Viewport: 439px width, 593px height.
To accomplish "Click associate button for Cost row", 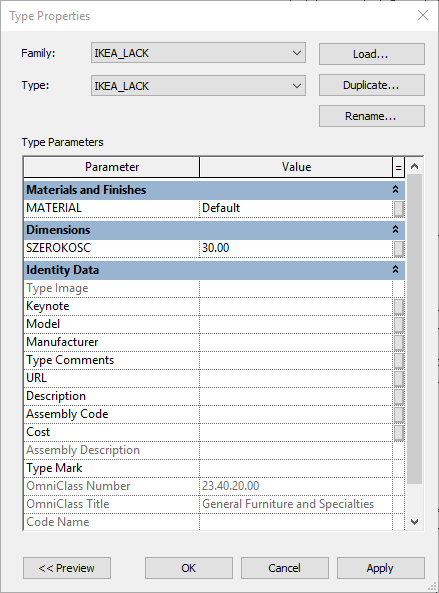I will coord(399,433).
